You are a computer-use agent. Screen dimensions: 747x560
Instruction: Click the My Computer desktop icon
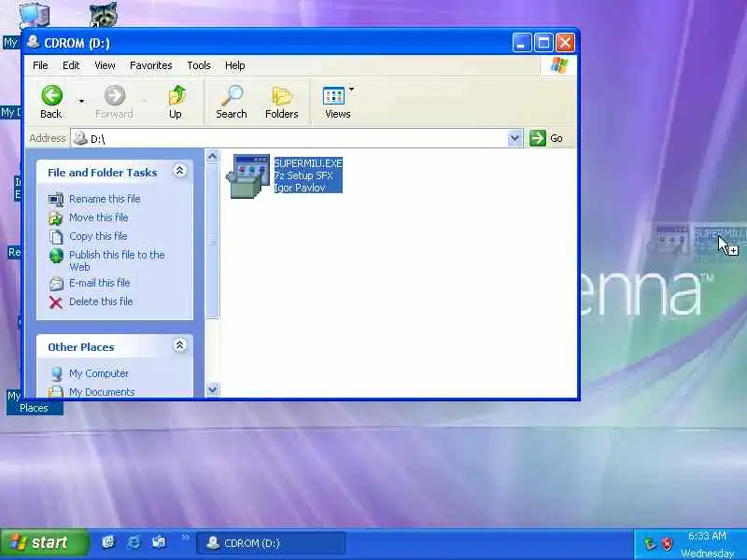(x=35, y=14)
